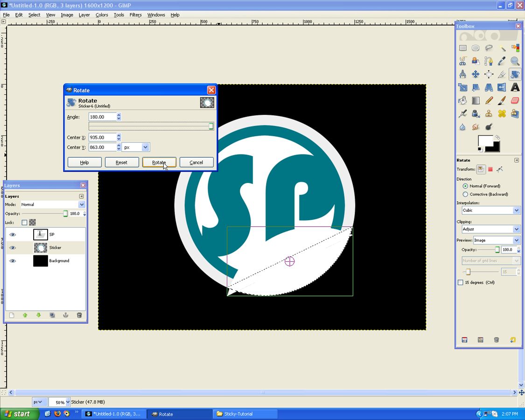Select the Paintbrush tool
Screen dimensions: 525x420
tap(502, 100)
